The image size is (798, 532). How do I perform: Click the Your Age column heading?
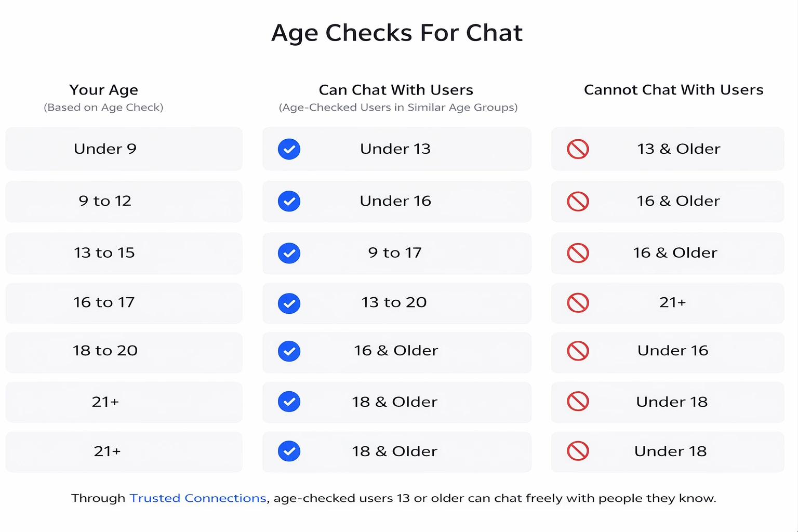pyautogui.click(x=103, y=90)
